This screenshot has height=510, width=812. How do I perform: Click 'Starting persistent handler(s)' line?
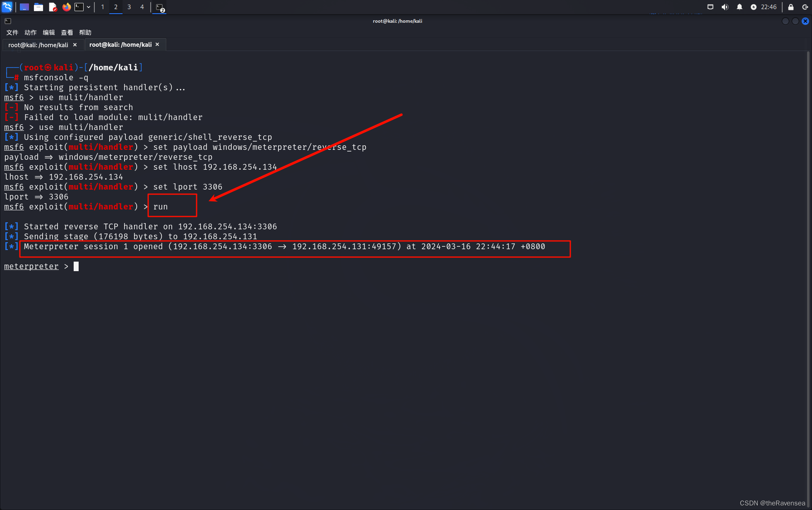[95, 88]
